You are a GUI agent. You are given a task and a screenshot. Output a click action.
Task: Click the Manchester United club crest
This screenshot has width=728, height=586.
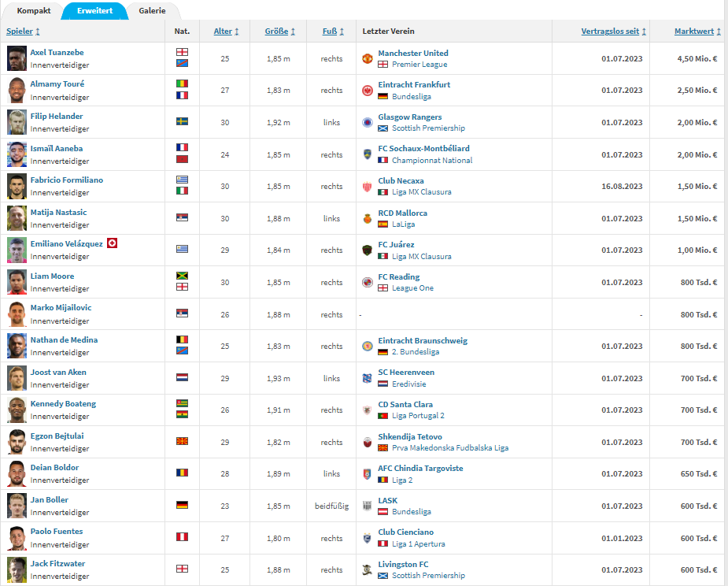click(367, 58)
